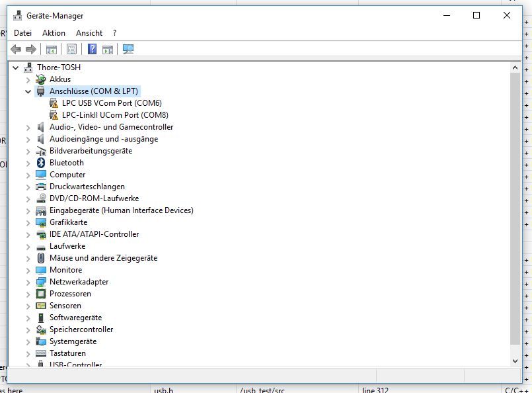The image size is (532, 393).
Task: Click the Tastaturen keyboard icon
Action: tap(41, 353)
